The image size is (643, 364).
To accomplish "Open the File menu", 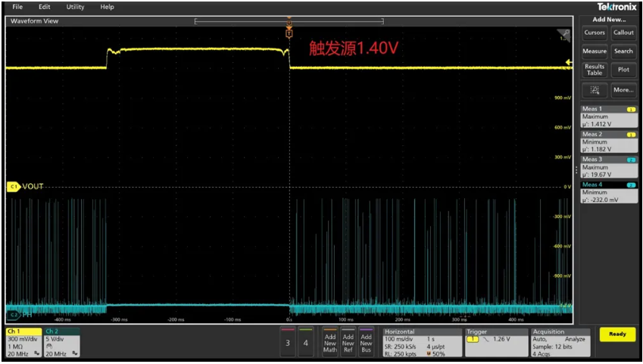I will tap(17, 7).
